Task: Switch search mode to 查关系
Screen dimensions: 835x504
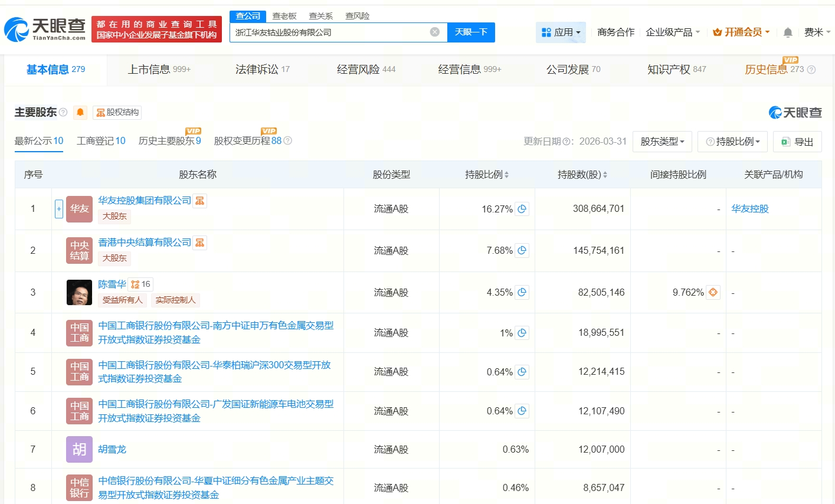Action: pos(321,16)
